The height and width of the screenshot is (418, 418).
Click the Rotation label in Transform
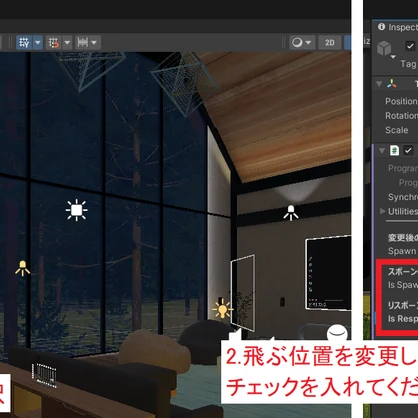click(401, 116)
